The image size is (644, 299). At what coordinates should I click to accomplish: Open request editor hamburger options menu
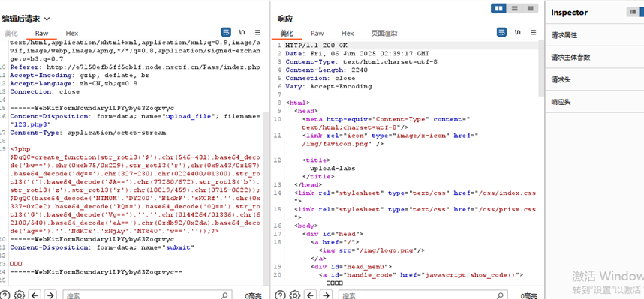[257, 32]
